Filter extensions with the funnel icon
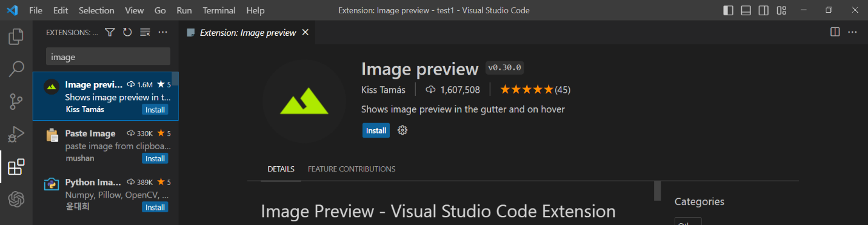 click(110, 32)
